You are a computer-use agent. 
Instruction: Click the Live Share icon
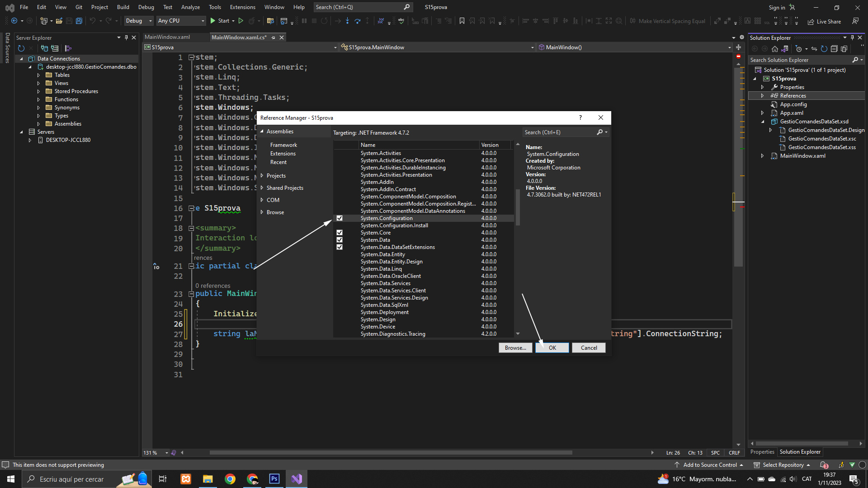tap(811, 22)
